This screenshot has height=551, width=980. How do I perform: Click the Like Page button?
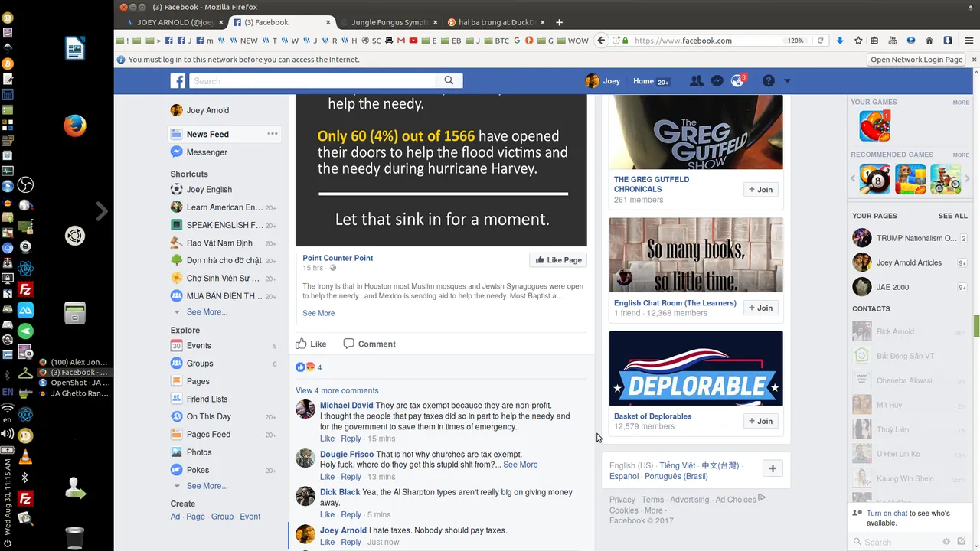(x=558, y=260)
